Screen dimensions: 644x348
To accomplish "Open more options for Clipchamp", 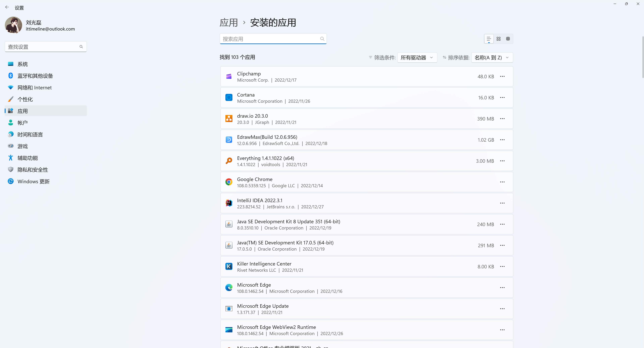I will click(502, 76).
